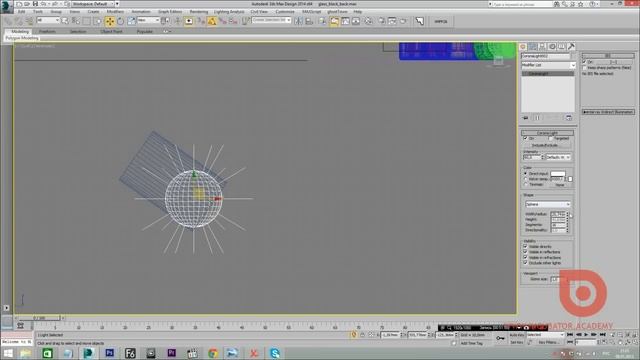The width and height of the screenshot is (640, 360).
Task: Click the Pin Stack icon
Action: (x=526, y=118)
